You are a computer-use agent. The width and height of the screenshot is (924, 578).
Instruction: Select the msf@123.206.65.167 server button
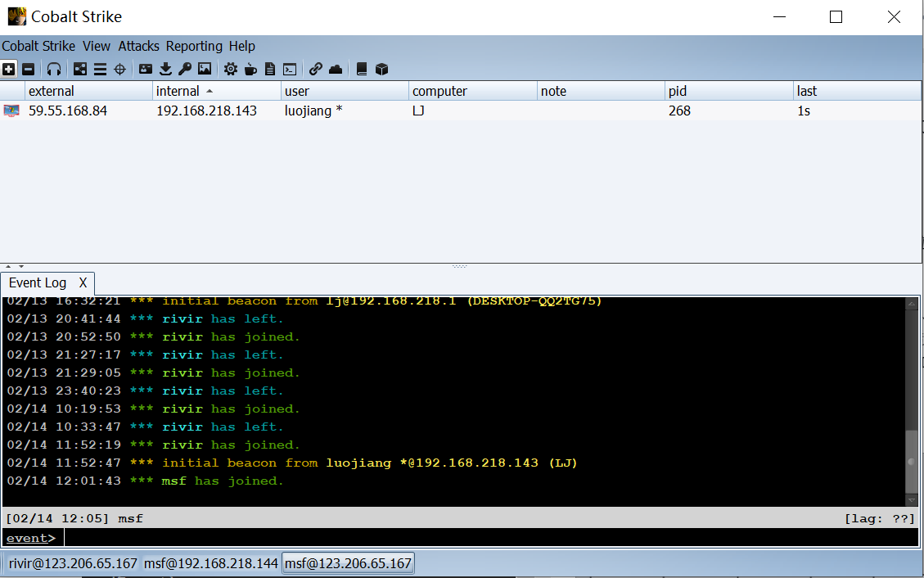click(348, 563)
